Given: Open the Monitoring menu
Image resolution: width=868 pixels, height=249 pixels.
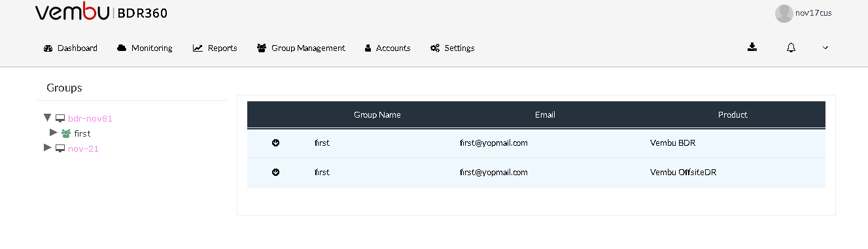Looking at the screenshot, I should coord(145,48).
